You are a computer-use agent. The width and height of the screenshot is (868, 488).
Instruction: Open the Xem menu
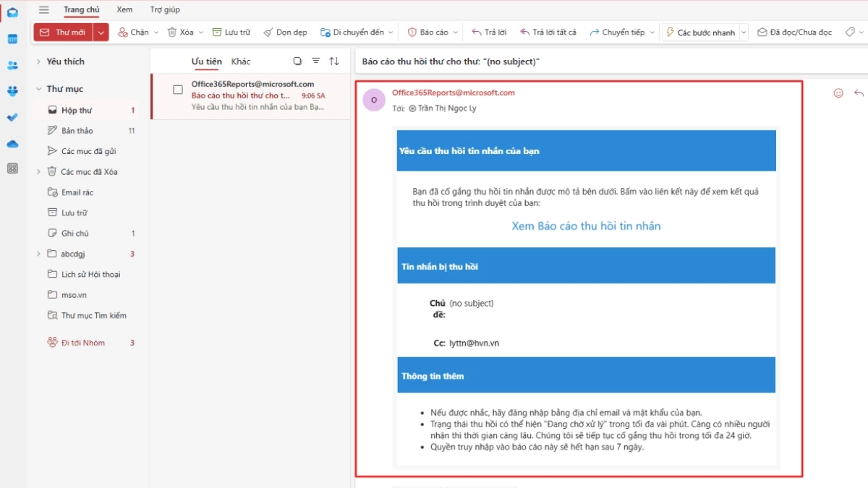[x=124, y=9]
